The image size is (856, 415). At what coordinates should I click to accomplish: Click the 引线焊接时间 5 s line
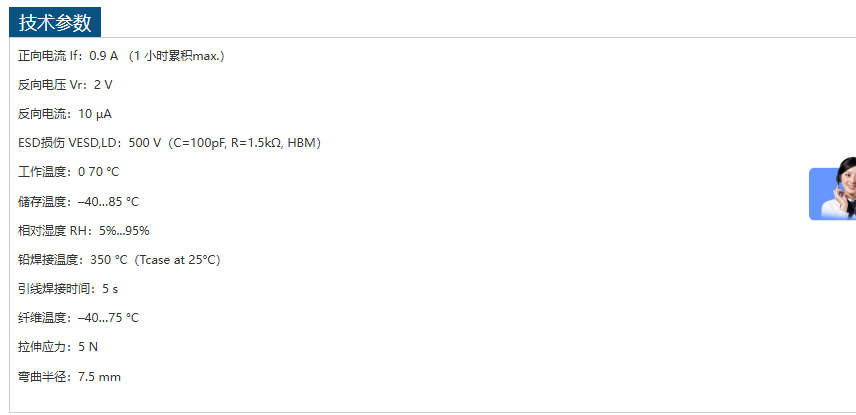click(x=68, y=289)
